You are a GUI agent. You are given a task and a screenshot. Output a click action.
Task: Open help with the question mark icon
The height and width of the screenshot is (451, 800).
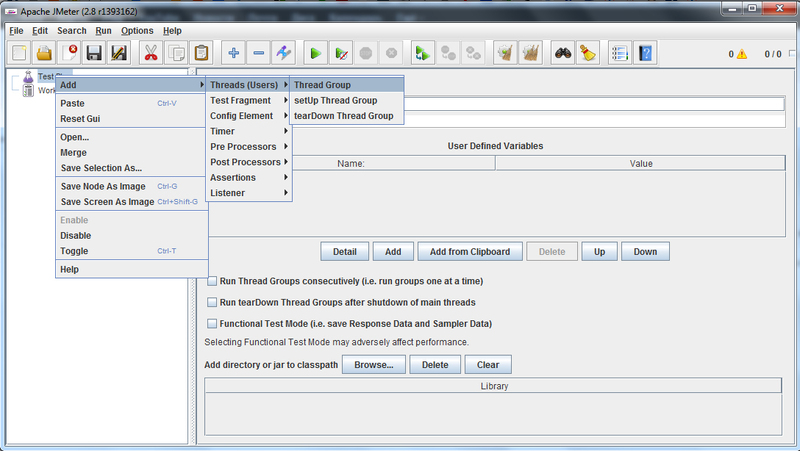coord(645,53)
